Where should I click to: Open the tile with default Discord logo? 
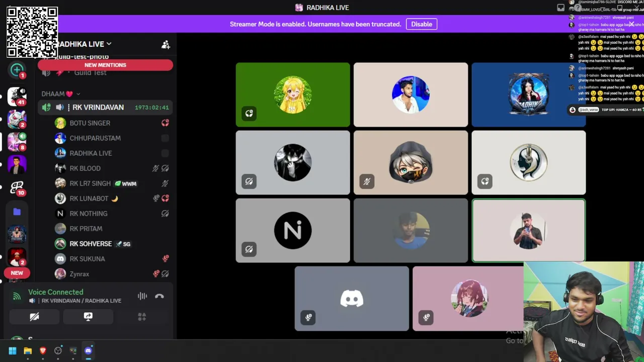pyautogui.click(x=352, y=299)
